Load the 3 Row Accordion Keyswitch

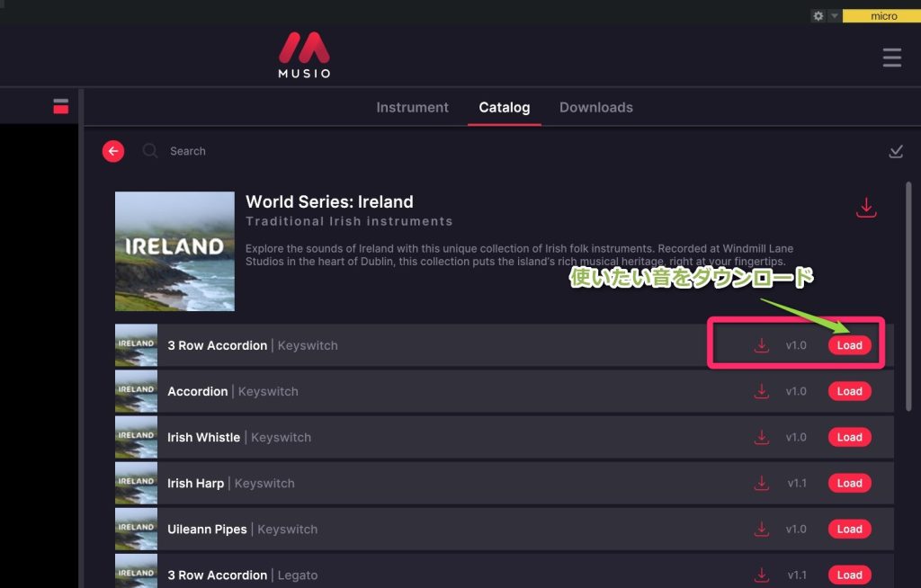(x=849, y=345)
